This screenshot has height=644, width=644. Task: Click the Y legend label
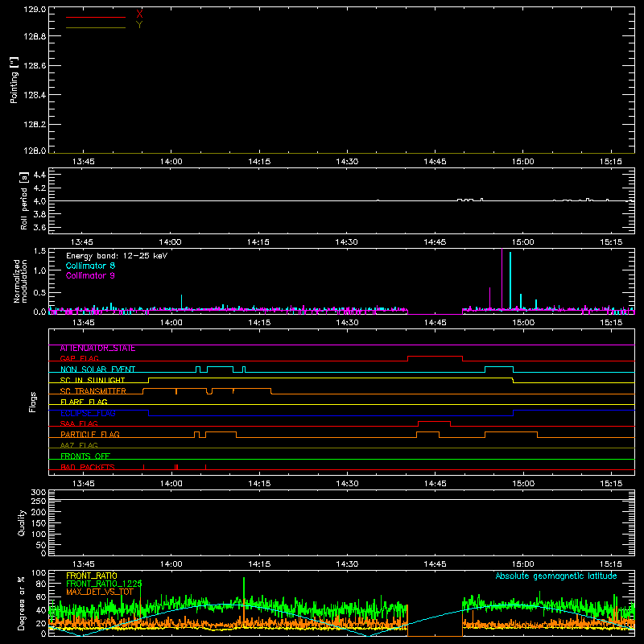pos(139,25)
